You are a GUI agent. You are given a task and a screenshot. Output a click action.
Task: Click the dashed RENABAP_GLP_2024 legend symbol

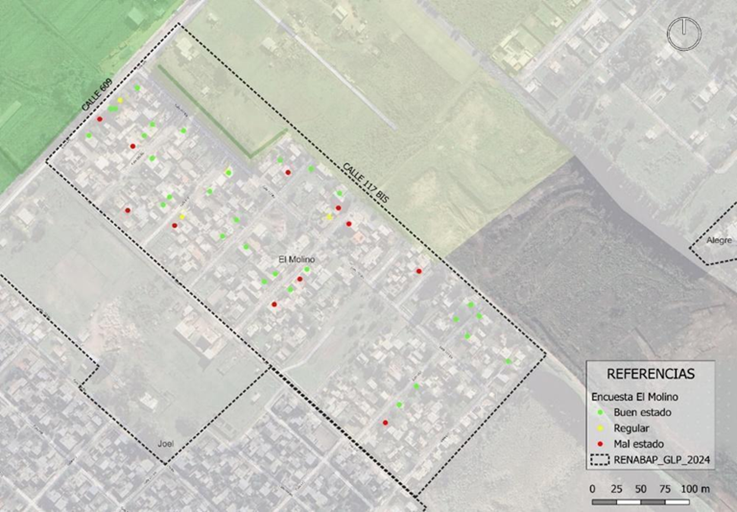click(601, 460)
